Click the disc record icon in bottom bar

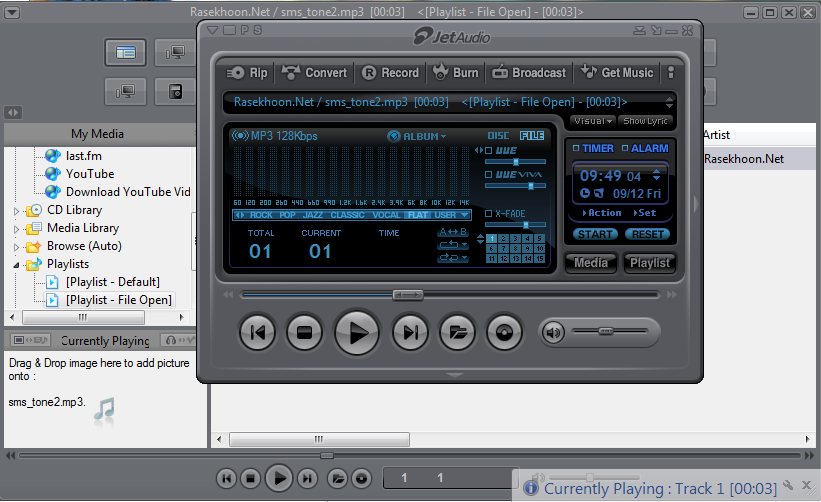tap(361, 478)
